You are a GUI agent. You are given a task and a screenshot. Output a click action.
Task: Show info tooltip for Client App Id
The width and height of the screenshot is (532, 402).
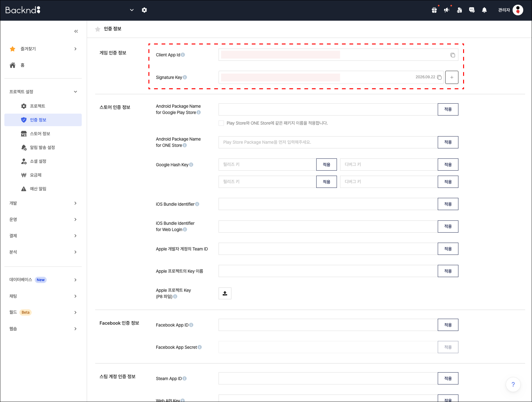point(183,55)
